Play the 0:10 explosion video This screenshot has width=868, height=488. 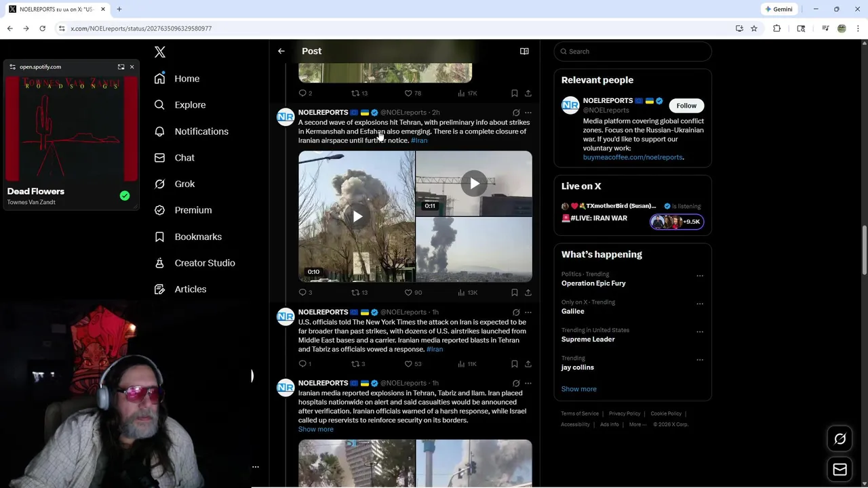pyautogui.click(x=357, y=216)
